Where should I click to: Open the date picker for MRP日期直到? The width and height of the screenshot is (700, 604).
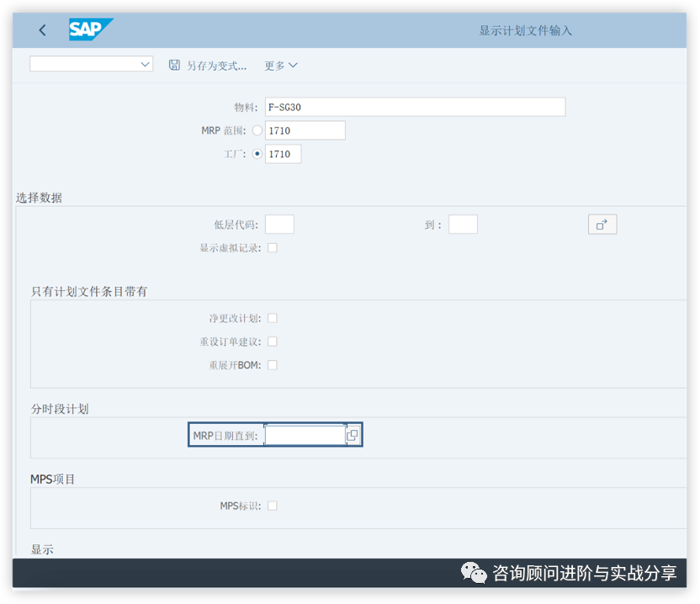point(352,435)
